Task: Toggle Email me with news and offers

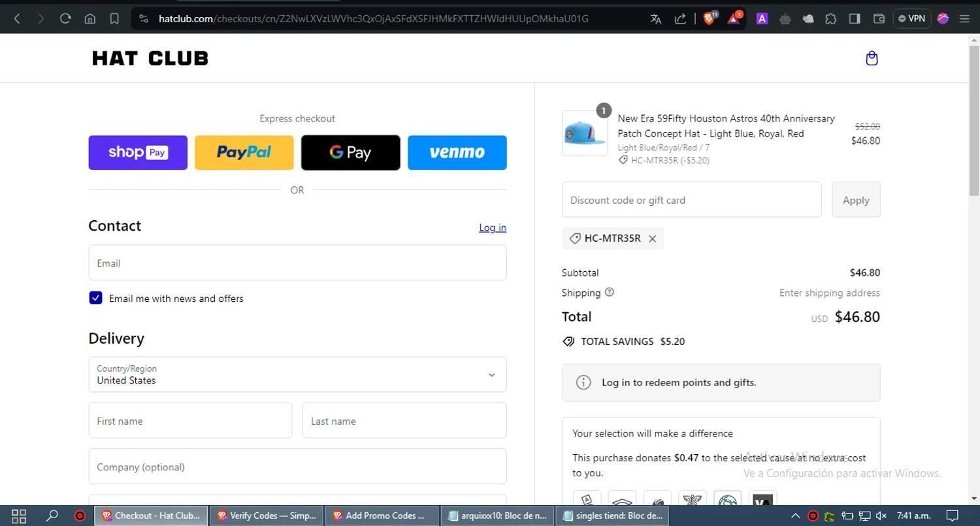Action: click(95, 298)
